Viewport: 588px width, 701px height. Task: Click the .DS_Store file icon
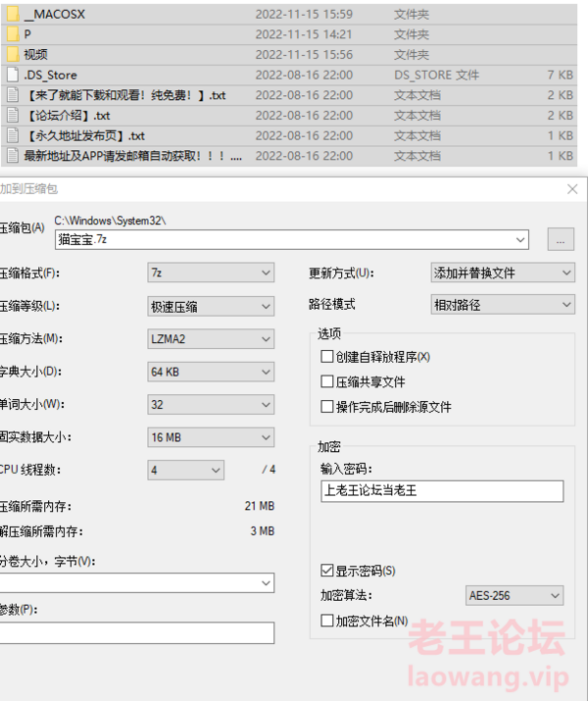point(13,75)
